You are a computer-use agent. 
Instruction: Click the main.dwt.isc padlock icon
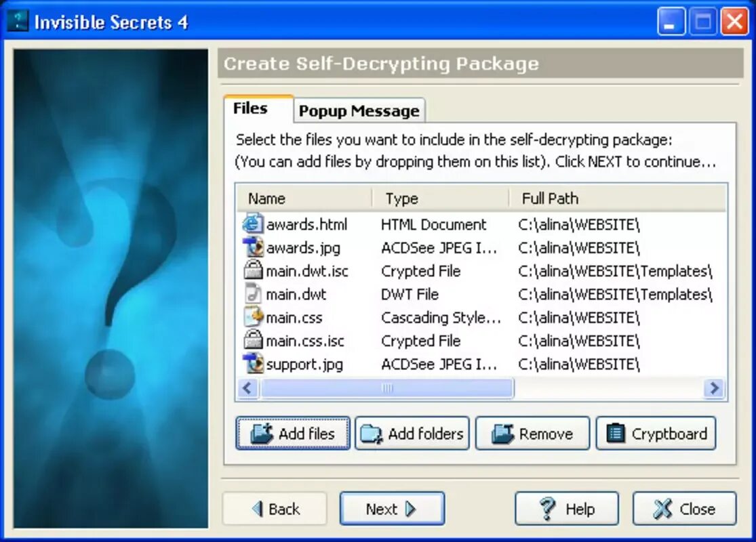[253, 271]
